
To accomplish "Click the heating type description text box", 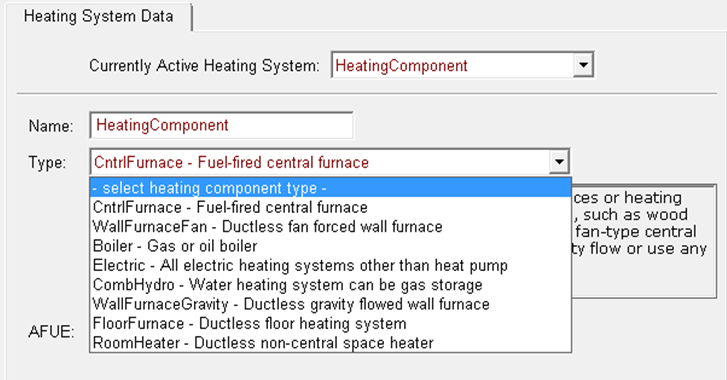I will click(x=644, y=241).
